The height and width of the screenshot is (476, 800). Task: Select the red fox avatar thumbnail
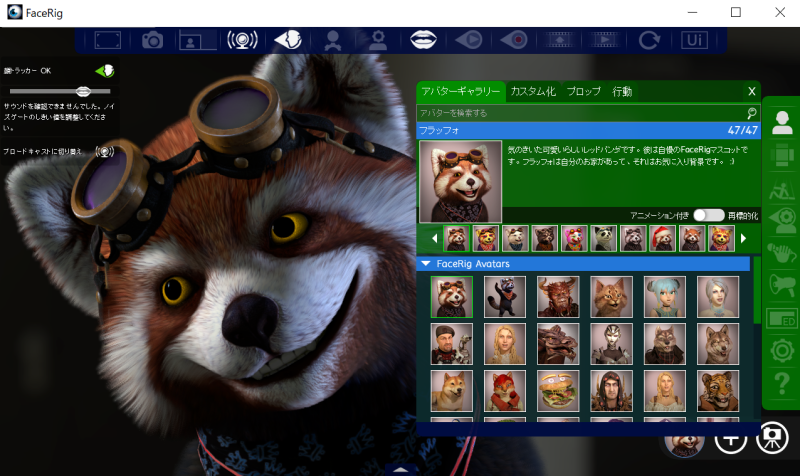[505, 391]
